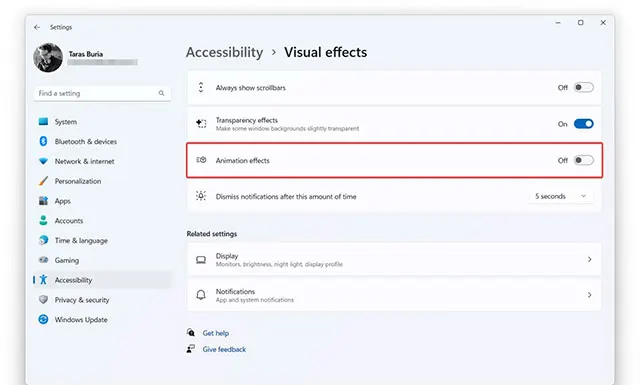Click the Privacy & security shield icon
Image resolution: width=640 pixels, height=385 pixels.
[x=43, y=299]
